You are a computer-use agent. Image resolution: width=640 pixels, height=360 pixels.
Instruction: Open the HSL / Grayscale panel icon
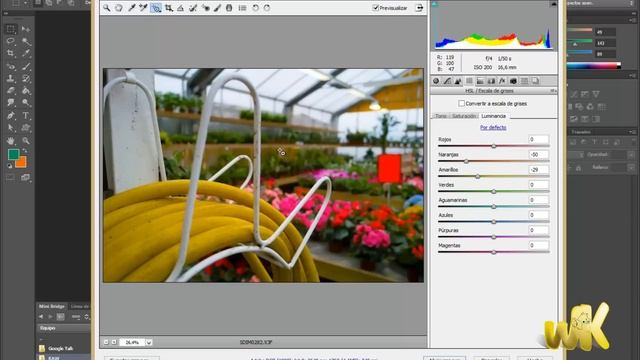tap(469, 81)
